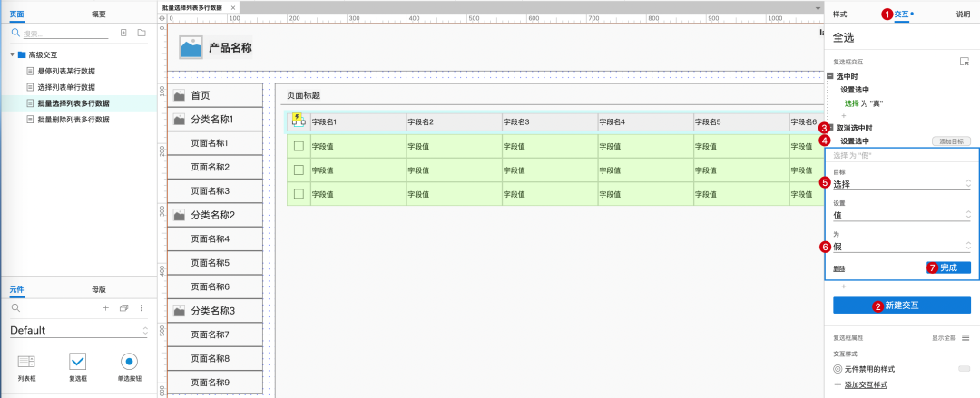
Task: Click the 产品名称 title text
Action: 230,47
